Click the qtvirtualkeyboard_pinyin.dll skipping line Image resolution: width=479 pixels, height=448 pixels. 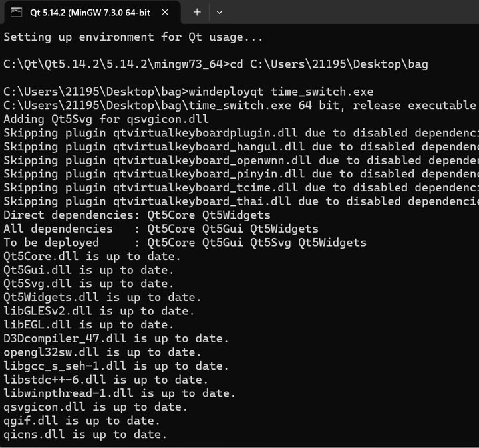(x=239, y=174)
